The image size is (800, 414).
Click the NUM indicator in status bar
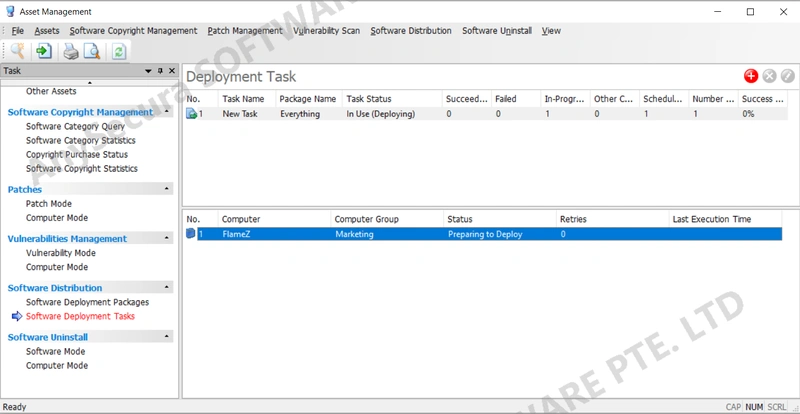coord(754,407)
